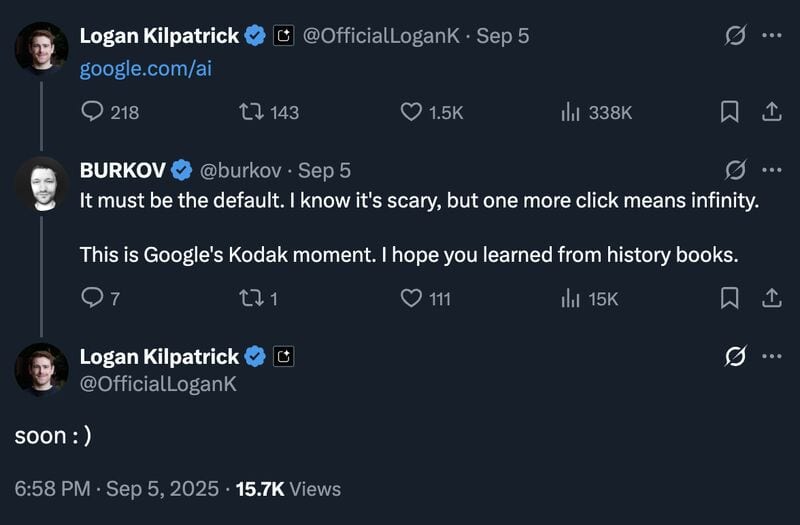
Task: Open BURKOV's profile picture
Action: point(42,184)
